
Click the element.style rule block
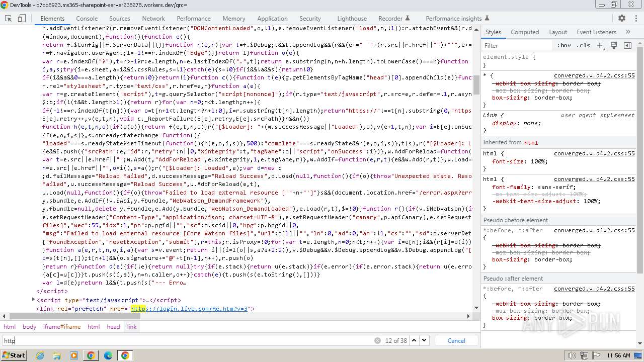(558, 61)
